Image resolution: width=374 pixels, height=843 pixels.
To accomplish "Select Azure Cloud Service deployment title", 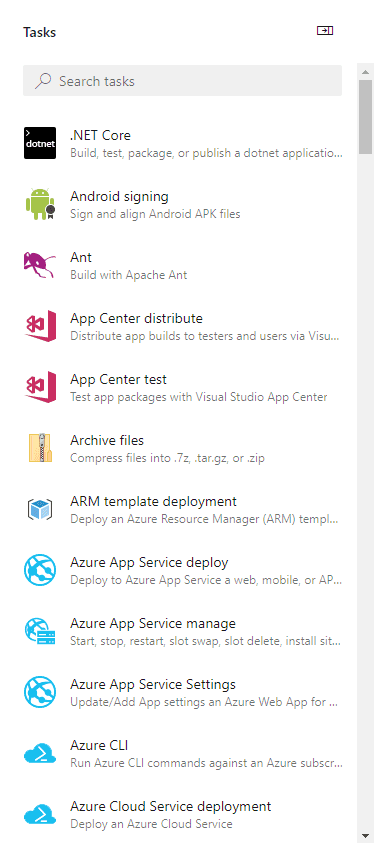I will coord(170,806).
